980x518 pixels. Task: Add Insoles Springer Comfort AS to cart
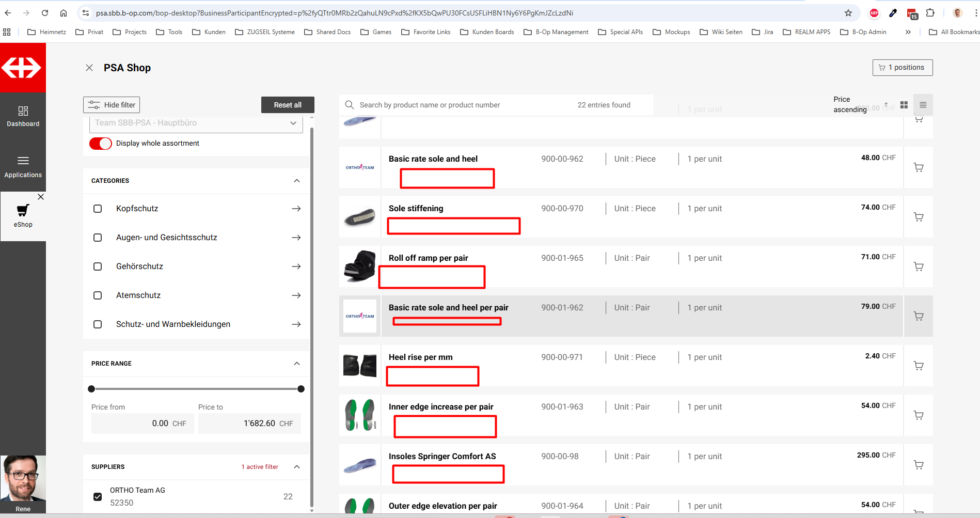(x=919, y=465)
